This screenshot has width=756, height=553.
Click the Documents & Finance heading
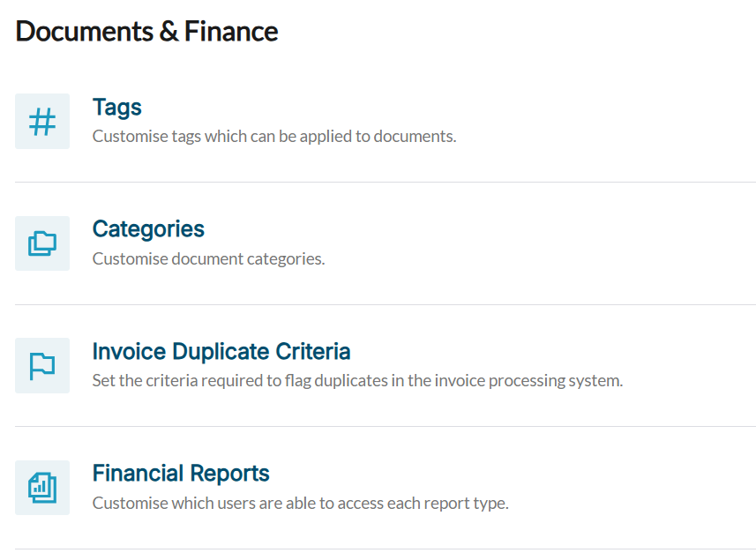coord(147,31)
